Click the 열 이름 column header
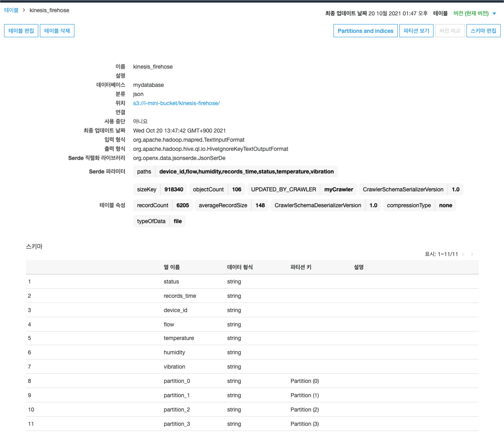Image resolution: width=504 pixels, height=442 pixels. 172,267
